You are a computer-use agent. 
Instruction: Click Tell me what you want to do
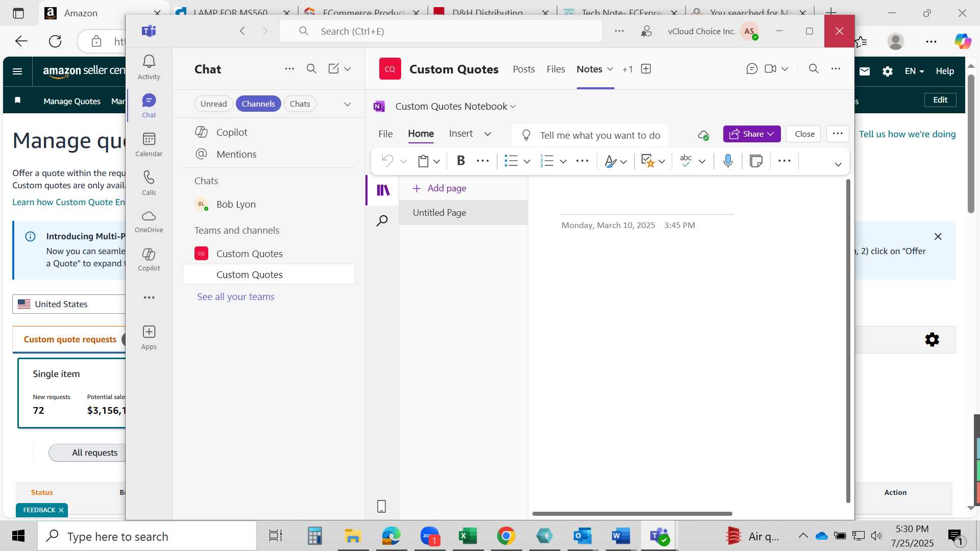tap(590, 135)
